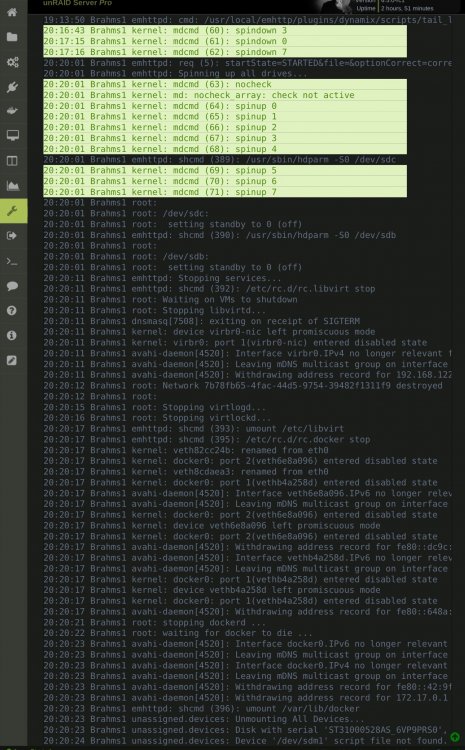Click line "Device '/dev/sdm1' script file not found"

click(244, 741)
